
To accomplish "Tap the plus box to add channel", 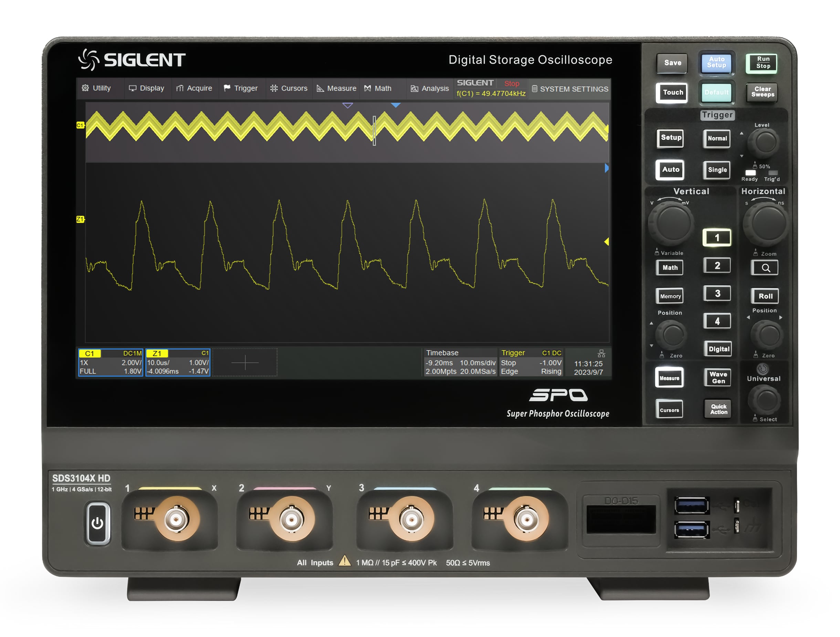I will point(245,362).
